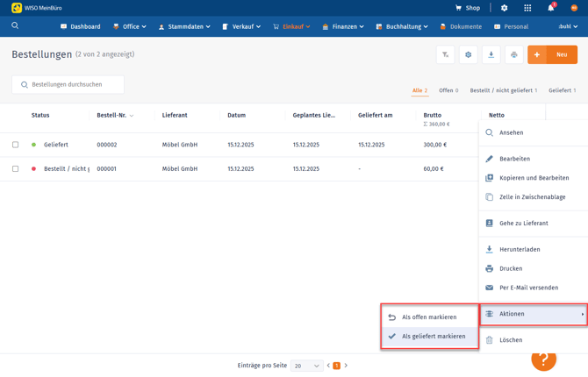Select checkbox for order 000001
The width and height of the screenshot is (588, 377).
(15, 169)
